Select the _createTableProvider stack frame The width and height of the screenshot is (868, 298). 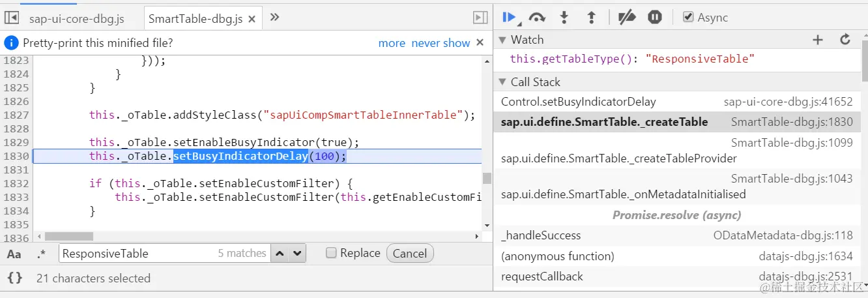pyautogui.click(x=676, y=151)
